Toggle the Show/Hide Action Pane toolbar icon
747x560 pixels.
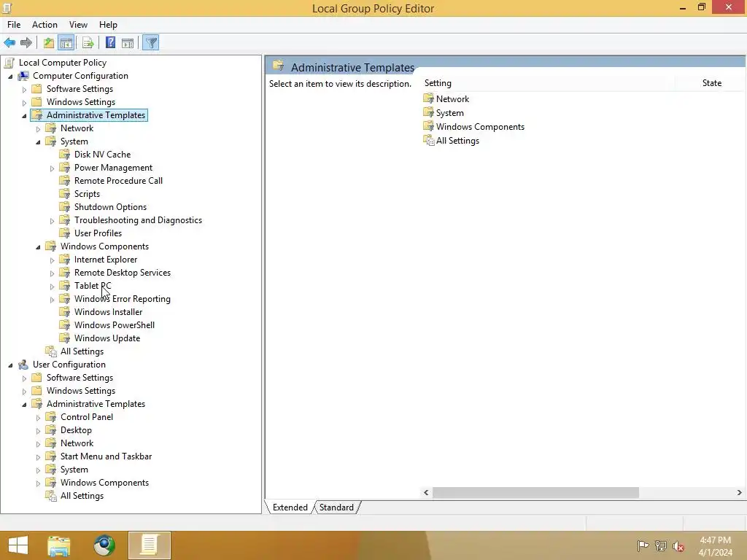click(x=128, y=43)
